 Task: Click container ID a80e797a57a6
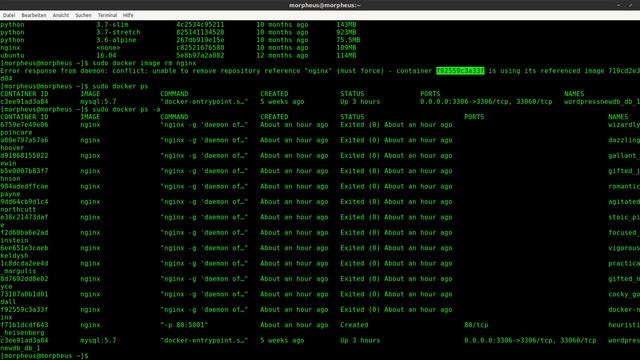pos(24,140)
